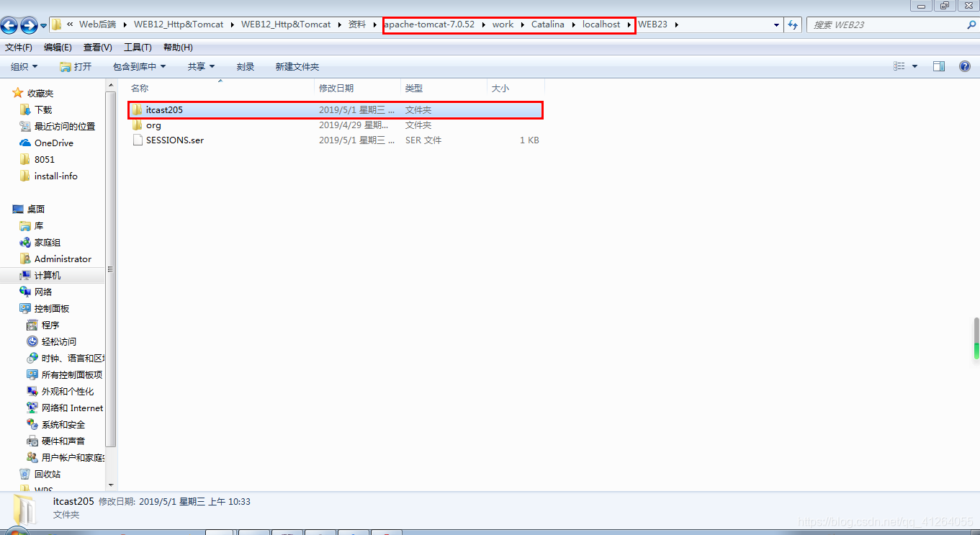Viewport: 980px width, 535px height.
Task: Click the 用户帐户和家庭安全 icon
Action: [x=32, y=457]
